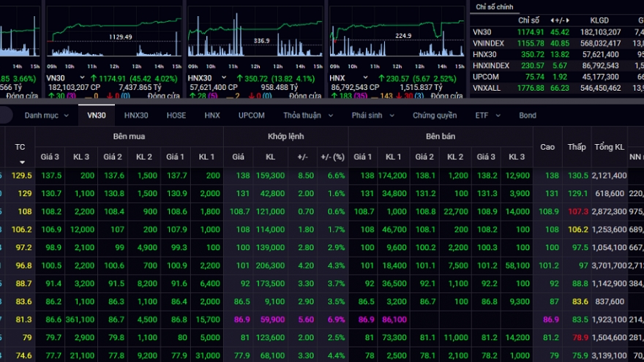Open the Chứng quyền tab

click(x=434, y=116)
